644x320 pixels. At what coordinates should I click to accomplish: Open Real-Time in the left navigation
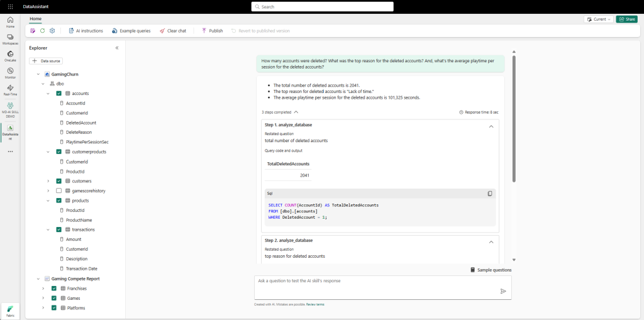point(10,90)
